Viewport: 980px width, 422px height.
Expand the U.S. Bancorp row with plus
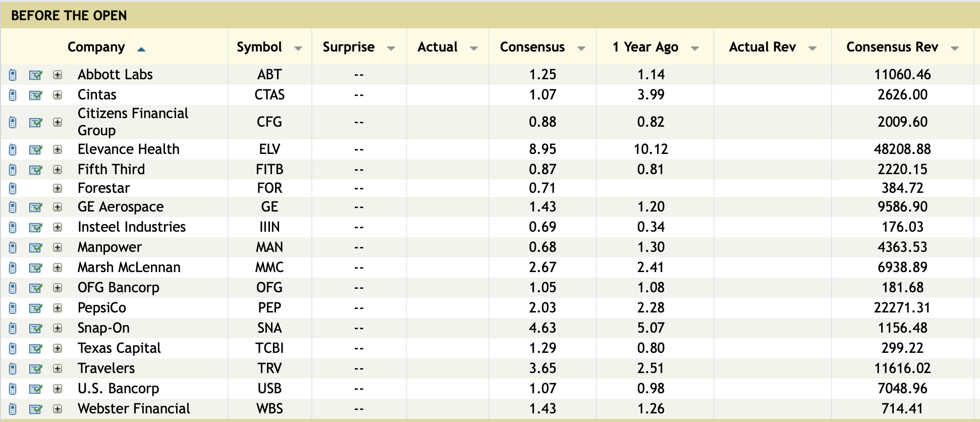click(58, 389)
